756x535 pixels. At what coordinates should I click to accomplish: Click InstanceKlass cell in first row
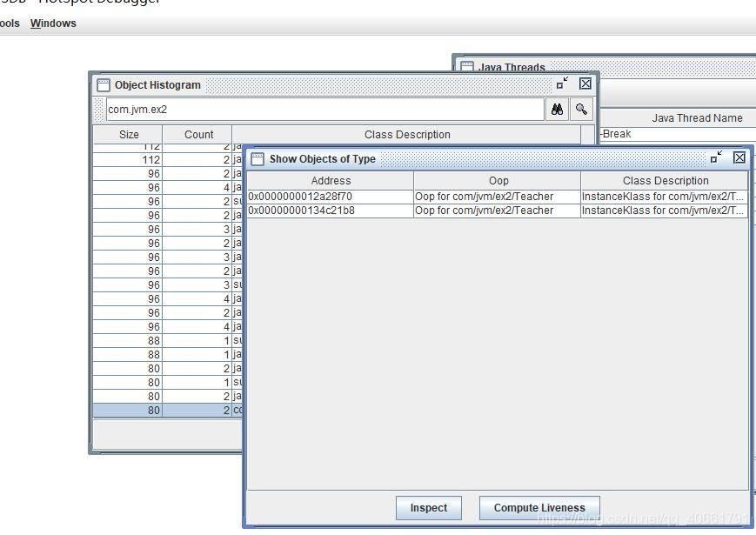[x=665, y=197]
